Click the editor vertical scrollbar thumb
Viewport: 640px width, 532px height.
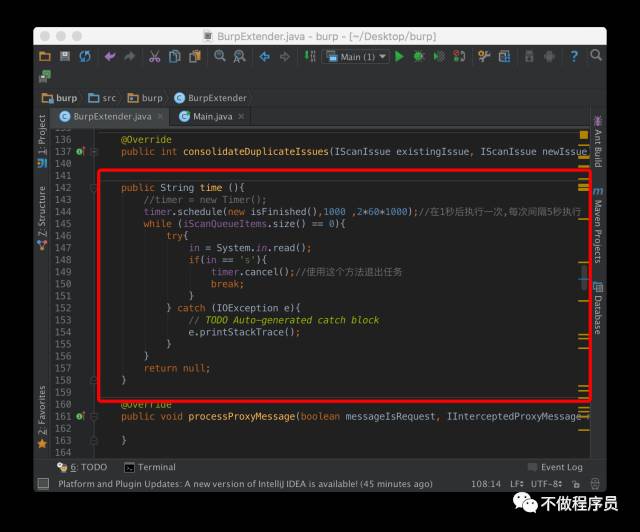[x=584, y=278]
